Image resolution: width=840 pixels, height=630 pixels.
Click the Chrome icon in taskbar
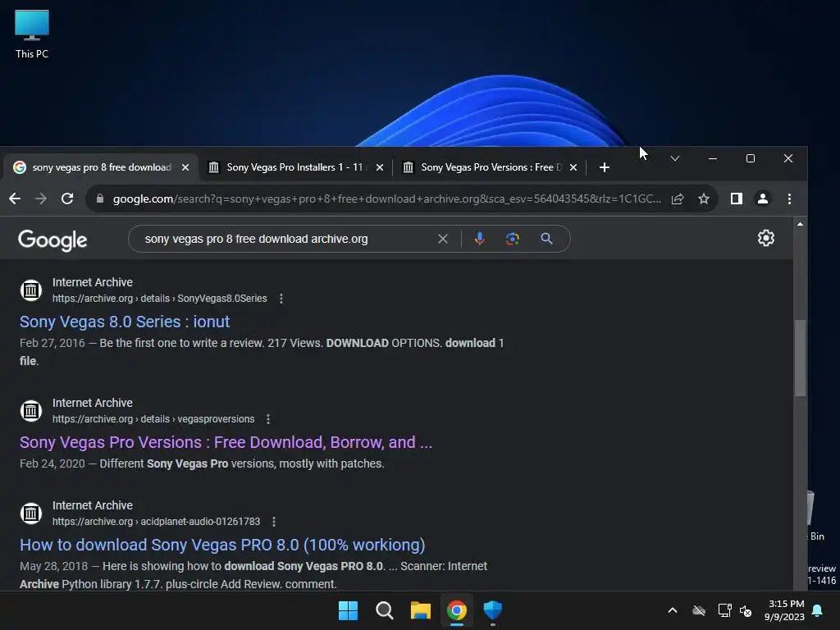pos(456,610)
